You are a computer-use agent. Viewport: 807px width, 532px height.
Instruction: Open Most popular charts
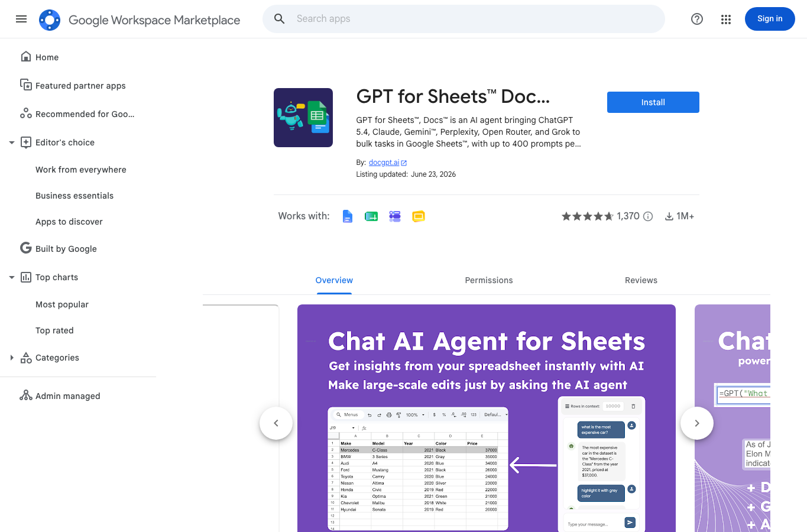(x=62, y=304)
